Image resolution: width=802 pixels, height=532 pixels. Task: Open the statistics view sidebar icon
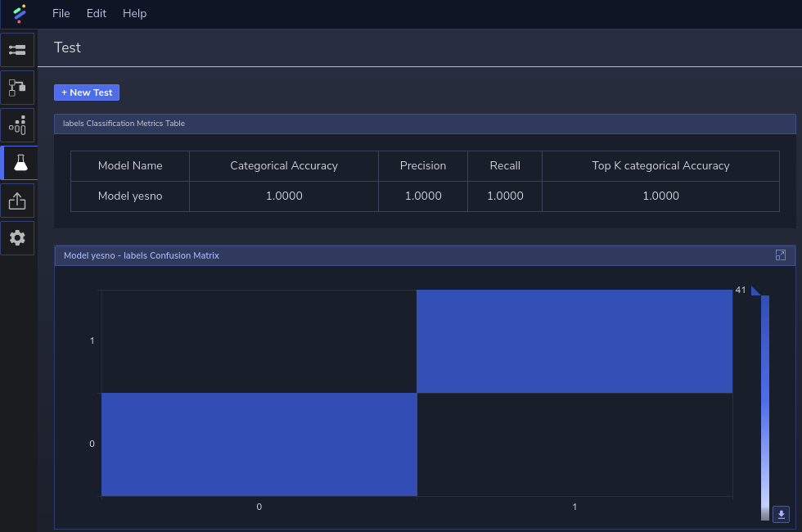(x=17, y=125)
